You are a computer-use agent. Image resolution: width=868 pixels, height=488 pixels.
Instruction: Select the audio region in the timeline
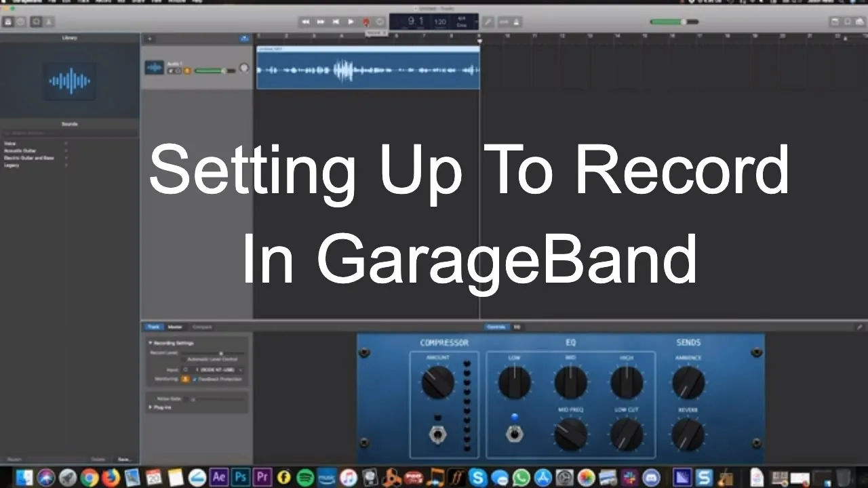[368, 68]
